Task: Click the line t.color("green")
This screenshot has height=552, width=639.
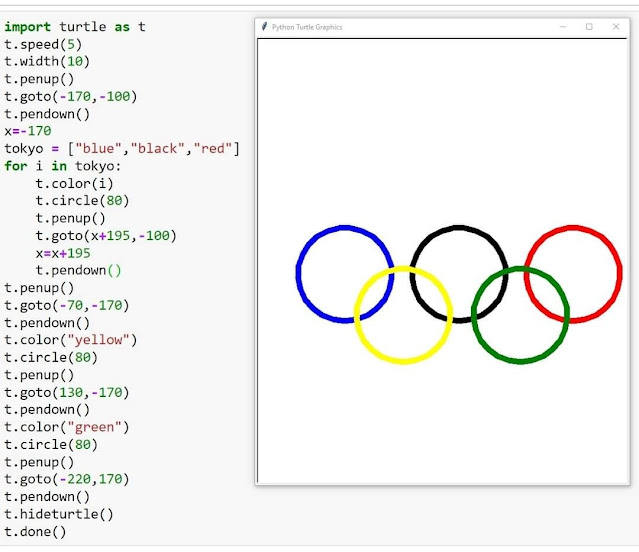Action: click(67, 427)
